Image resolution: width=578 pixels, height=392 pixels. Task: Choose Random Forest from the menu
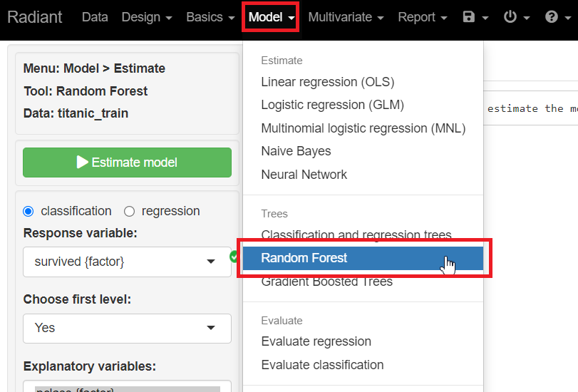point(304,258)
